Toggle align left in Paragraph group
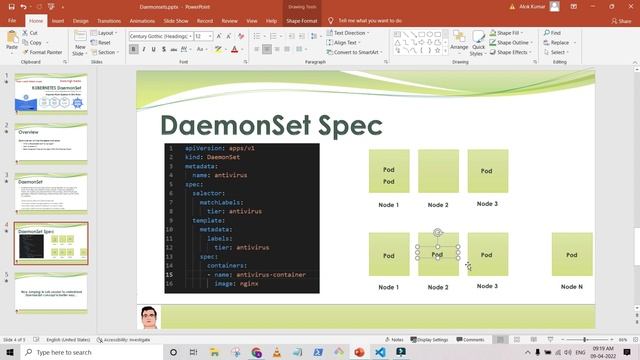Screen dimensions: 640x360 tap(257, 49)
